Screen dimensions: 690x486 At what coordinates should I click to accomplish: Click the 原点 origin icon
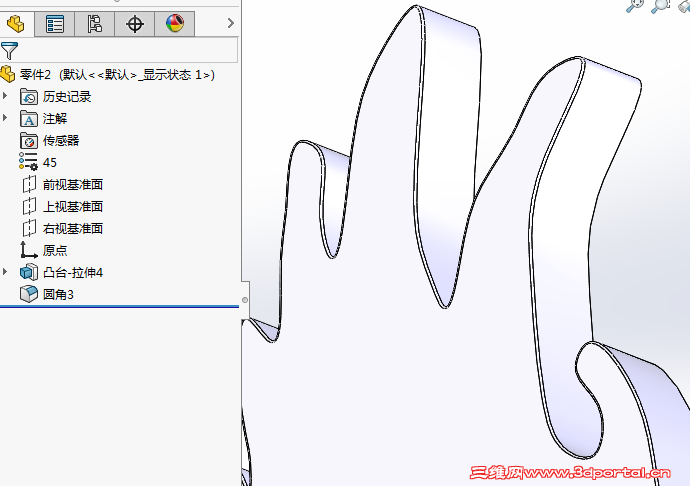click(x=29, y=250)
